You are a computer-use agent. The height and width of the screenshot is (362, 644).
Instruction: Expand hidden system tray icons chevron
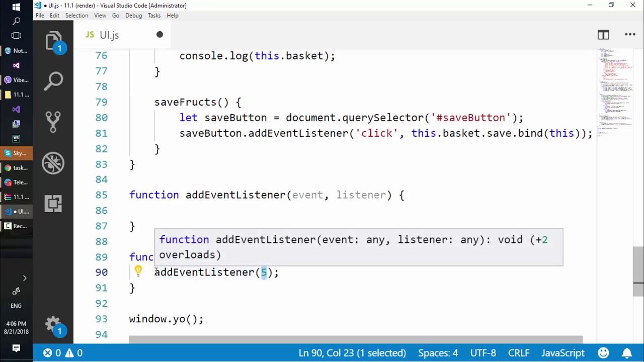pyautogui.click(x=25, y=278)
